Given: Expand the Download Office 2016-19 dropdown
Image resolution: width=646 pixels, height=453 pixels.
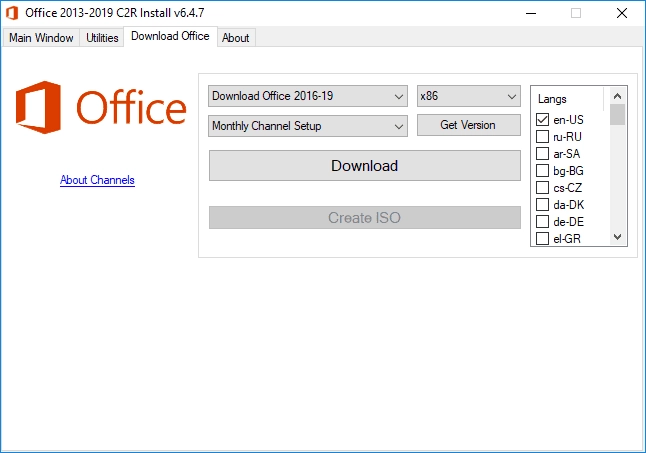Looking at the screenshot, I should (x=308, y=96).
